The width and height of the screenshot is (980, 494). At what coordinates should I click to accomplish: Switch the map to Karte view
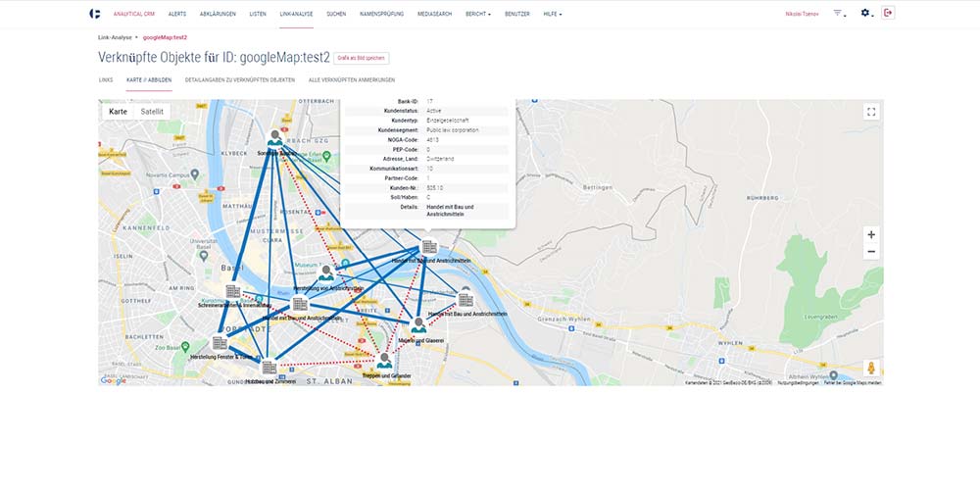119,112
